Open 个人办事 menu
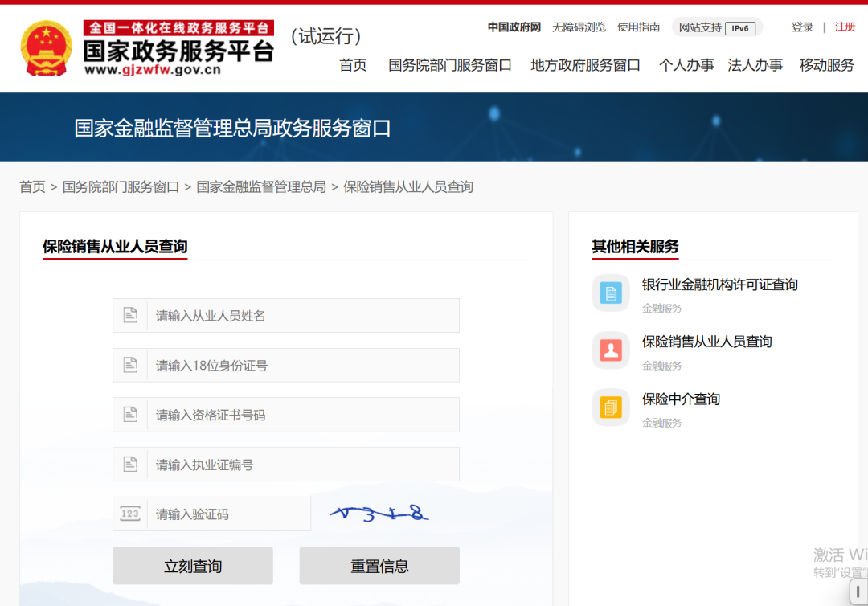868x606 pixels. pyautogui.click(x=686, y=65)
